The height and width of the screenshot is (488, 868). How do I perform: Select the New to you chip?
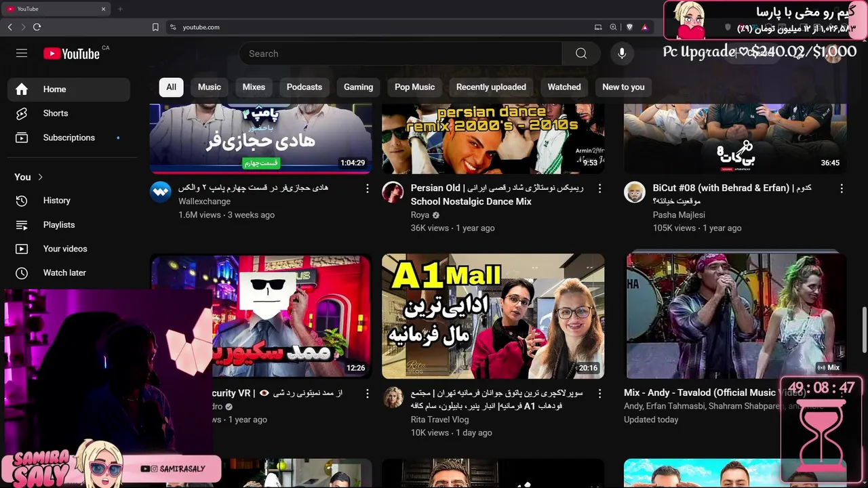click(x=623, y=87)
